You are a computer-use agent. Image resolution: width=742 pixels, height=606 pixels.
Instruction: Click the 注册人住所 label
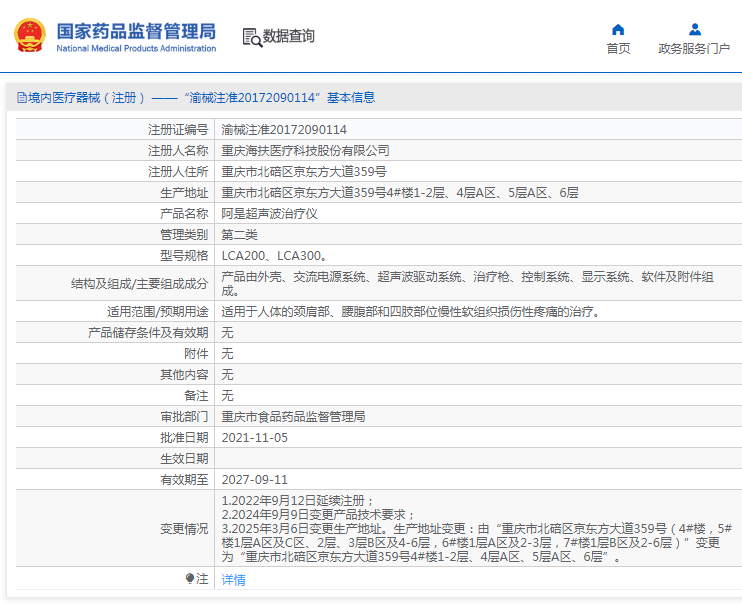coord(178,172)
